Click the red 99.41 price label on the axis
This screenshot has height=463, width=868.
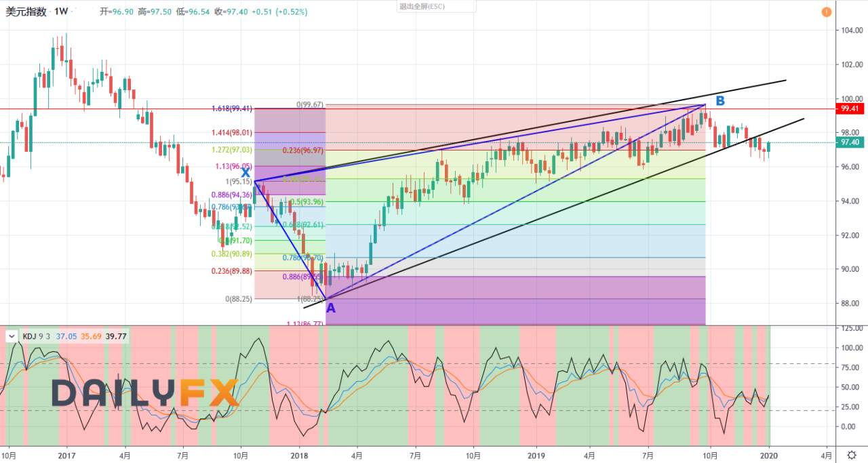tap(851, 108)
